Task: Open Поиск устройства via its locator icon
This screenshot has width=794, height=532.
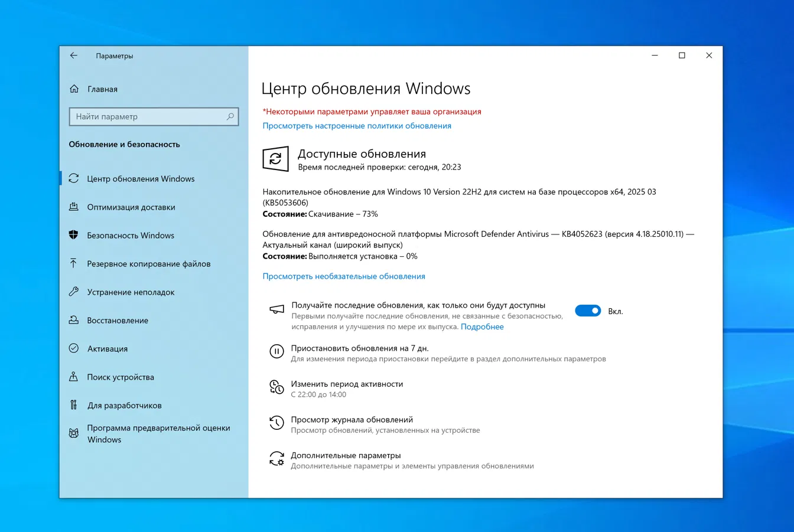Action: pyautogui.click(x=74, y=377)
